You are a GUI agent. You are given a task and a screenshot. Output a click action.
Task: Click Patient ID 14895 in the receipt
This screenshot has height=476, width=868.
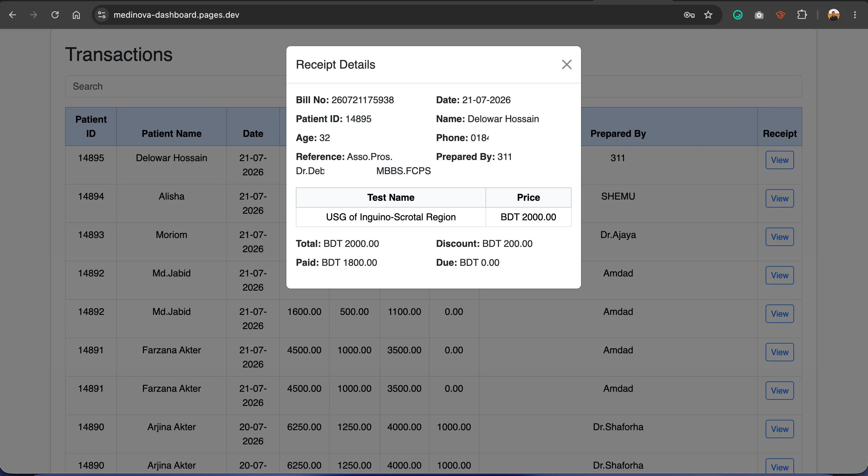[x=334, y=119]
